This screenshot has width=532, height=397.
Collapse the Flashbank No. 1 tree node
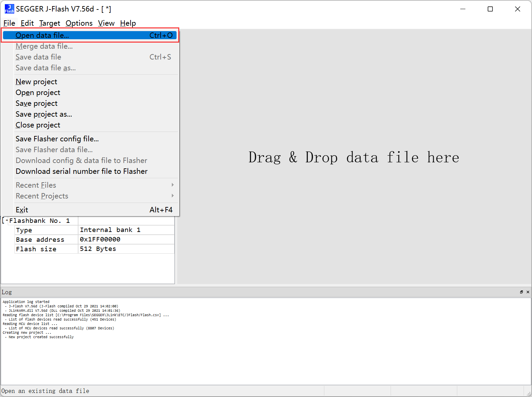point(5,220)
